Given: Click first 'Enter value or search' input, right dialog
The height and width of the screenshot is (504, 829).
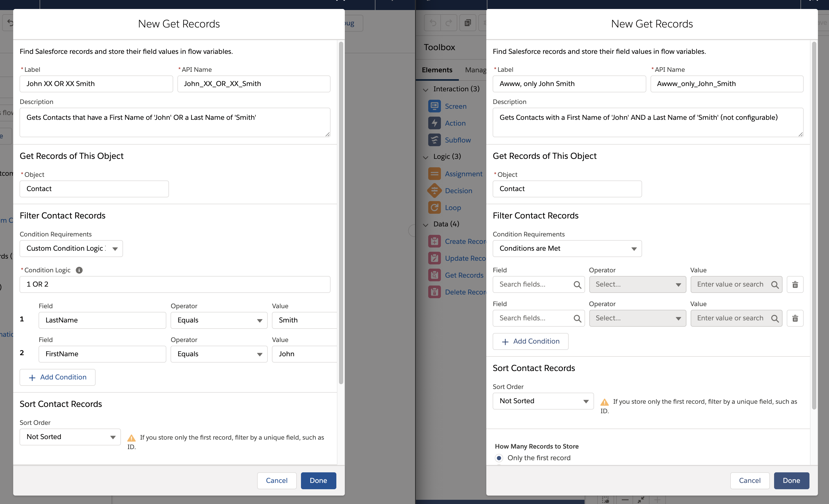Looking at the screenshot, I should (737, 284).
